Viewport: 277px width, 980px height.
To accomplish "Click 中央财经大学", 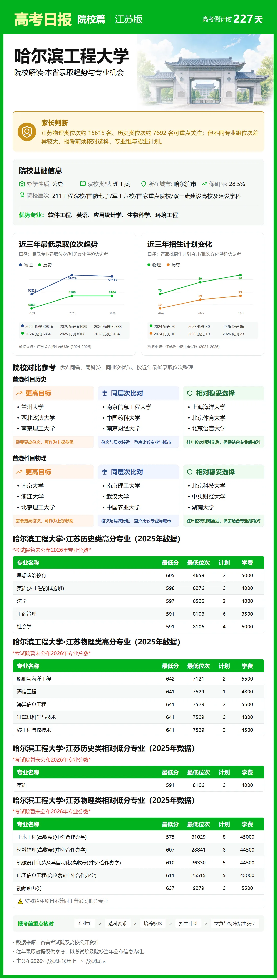I will point(209,496).
